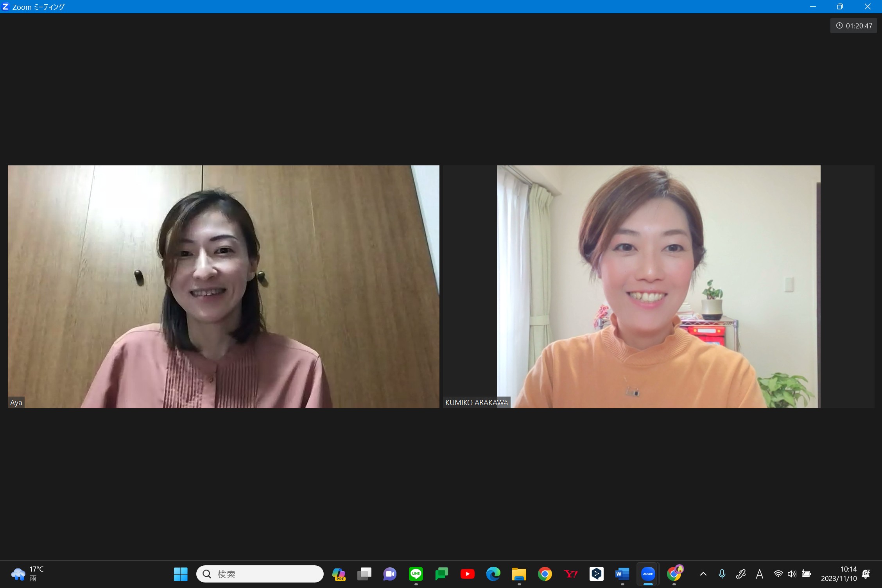This screenshot has height=588, width=882.
Task: Open the pen menu in the tray
Action: point(741,574)
